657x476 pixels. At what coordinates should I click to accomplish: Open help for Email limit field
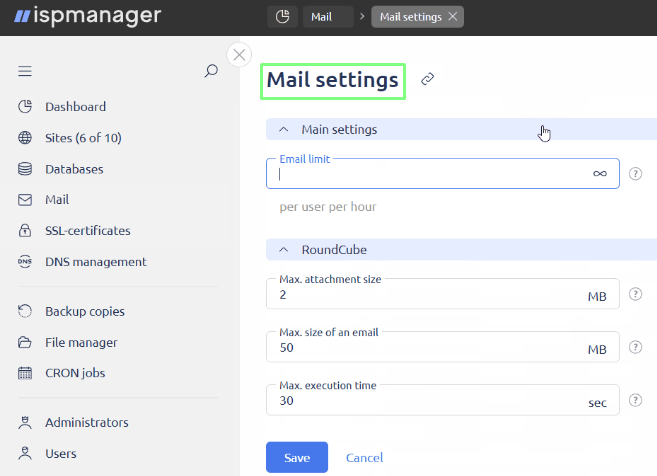point(635,173)
